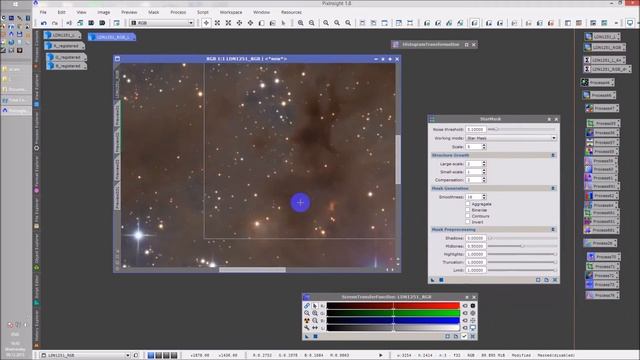Click the STF track view checkmark icon
Viewport: 640px width, 360px height.
(464, 336)
